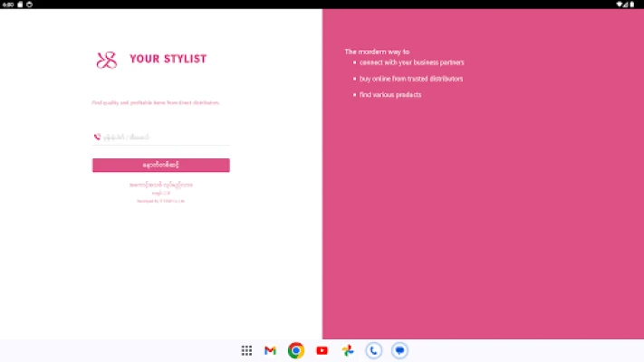Open Google Chrome from the taskbar

coord(295,350)
